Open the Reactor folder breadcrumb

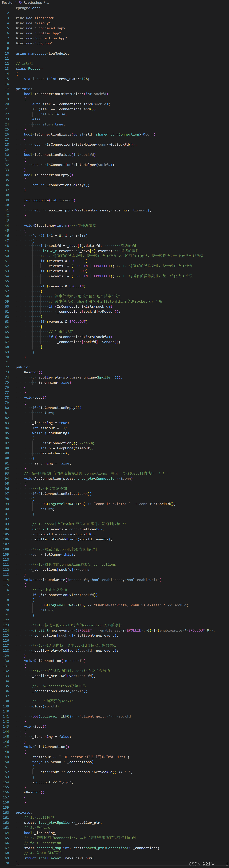click(8, 2)
